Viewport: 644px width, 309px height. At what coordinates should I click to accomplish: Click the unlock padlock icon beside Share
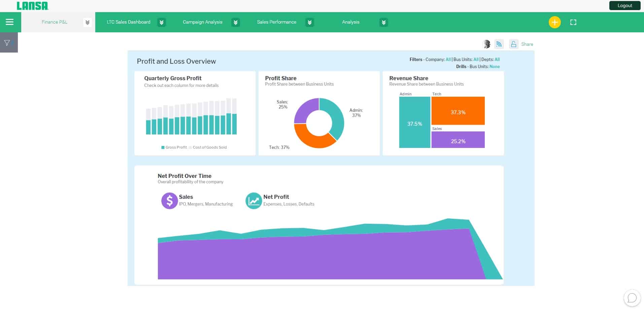click(513, 44)
